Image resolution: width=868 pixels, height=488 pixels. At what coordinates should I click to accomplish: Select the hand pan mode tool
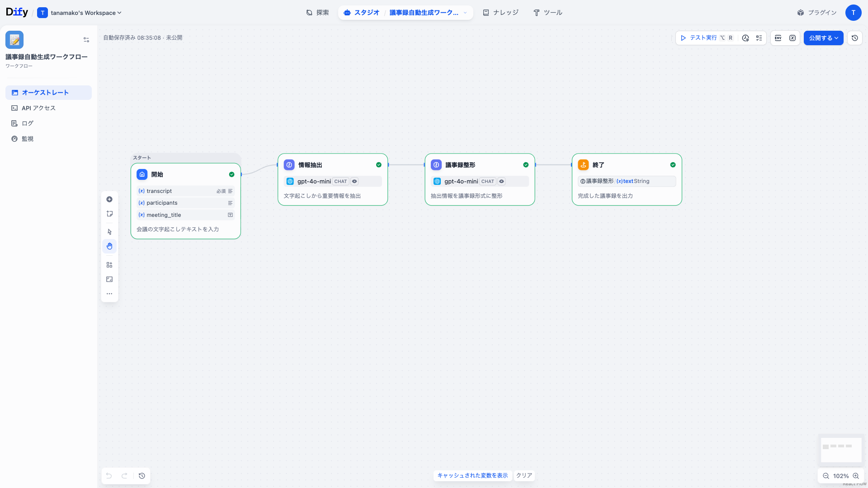109,246
